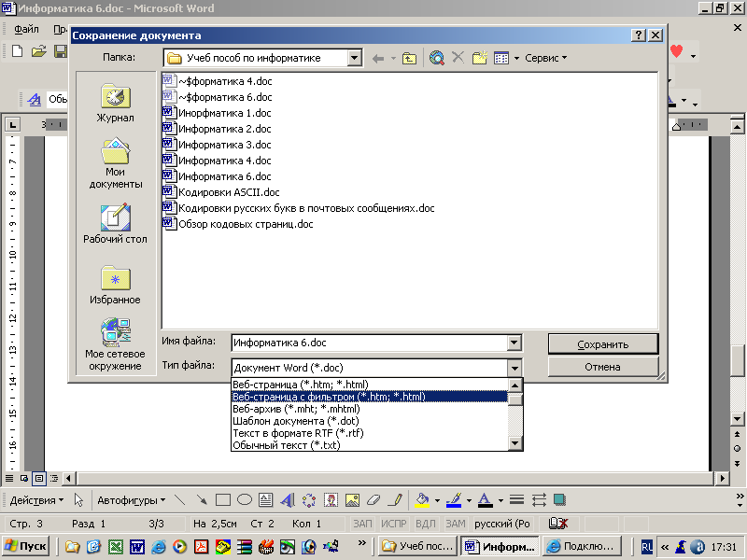Image resolution: width=747 pixels, height=560 pixels.
Task: Switch to Web Layout view button
Action: 24,478
